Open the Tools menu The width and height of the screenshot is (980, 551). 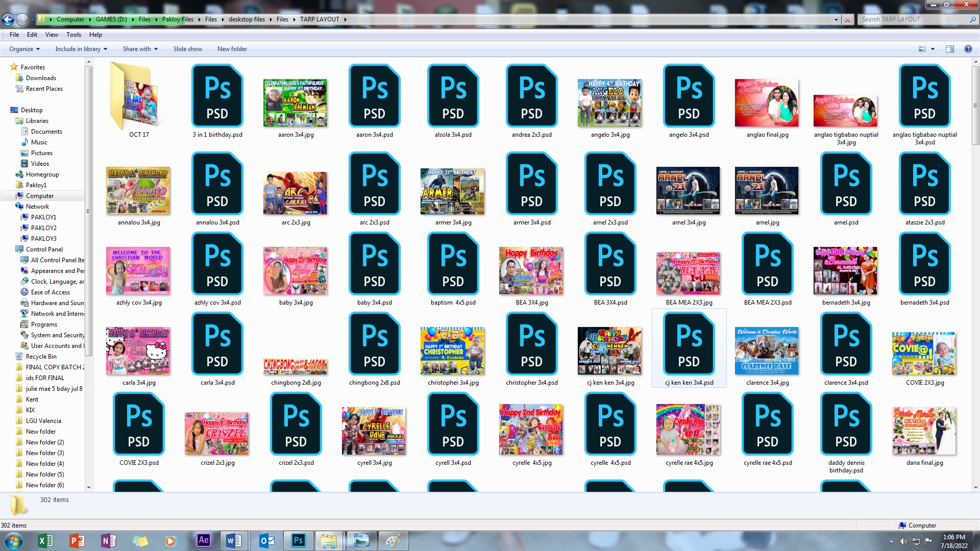[73, 35]
